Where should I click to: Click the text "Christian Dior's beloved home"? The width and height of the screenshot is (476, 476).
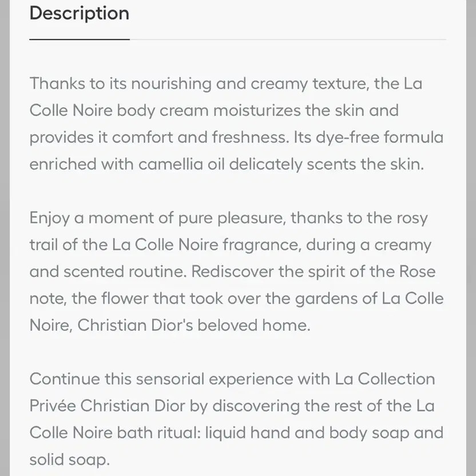193,325
